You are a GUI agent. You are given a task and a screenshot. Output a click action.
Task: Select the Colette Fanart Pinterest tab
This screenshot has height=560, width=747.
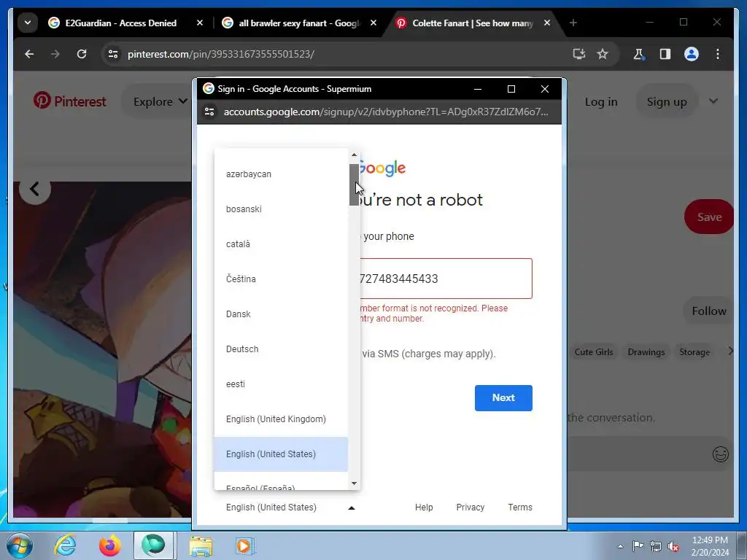(x=472, y=23)
